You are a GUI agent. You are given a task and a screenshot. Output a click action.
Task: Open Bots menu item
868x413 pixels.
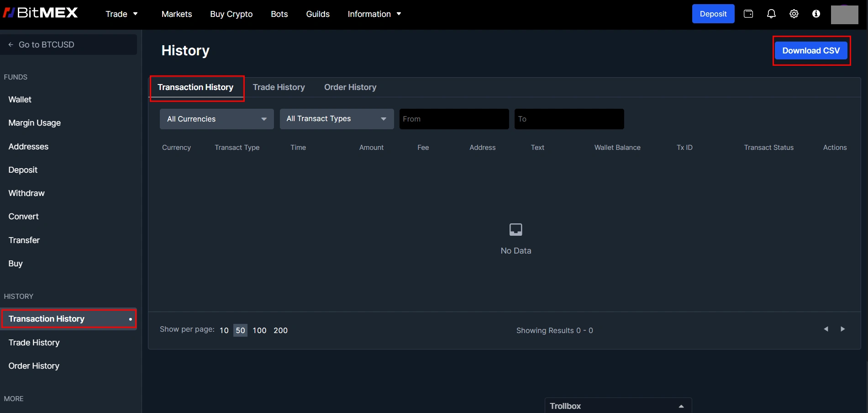[x=279, y=14]
